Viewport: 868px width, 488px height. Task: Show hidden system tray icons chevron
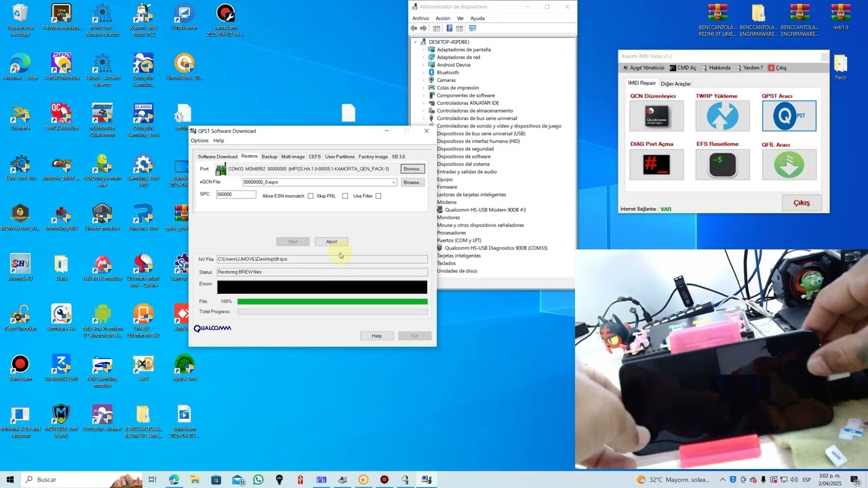[x=723, y=480]
